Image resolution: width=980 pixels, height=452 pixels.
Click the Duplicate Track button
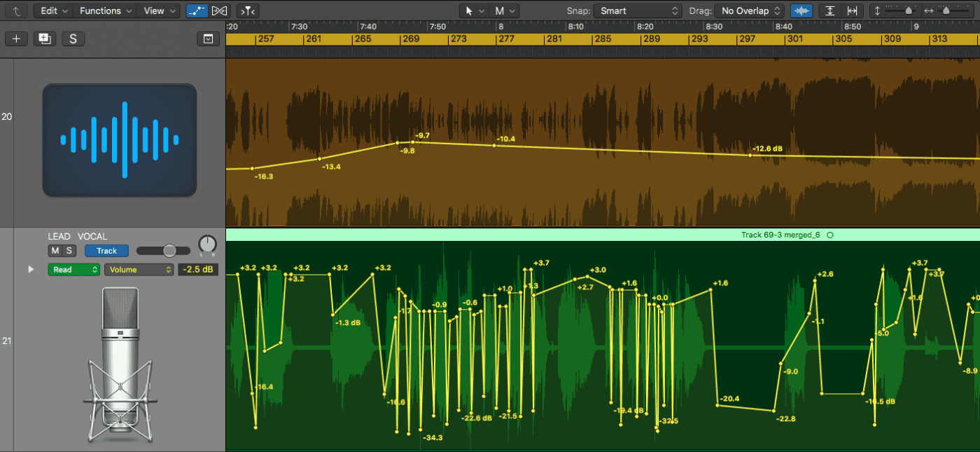(x=45, y=39)
